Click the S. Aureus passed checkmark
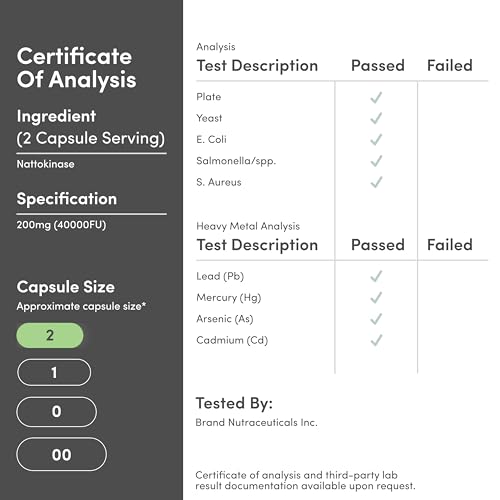 pyautogui.click(x=376, y=182)
